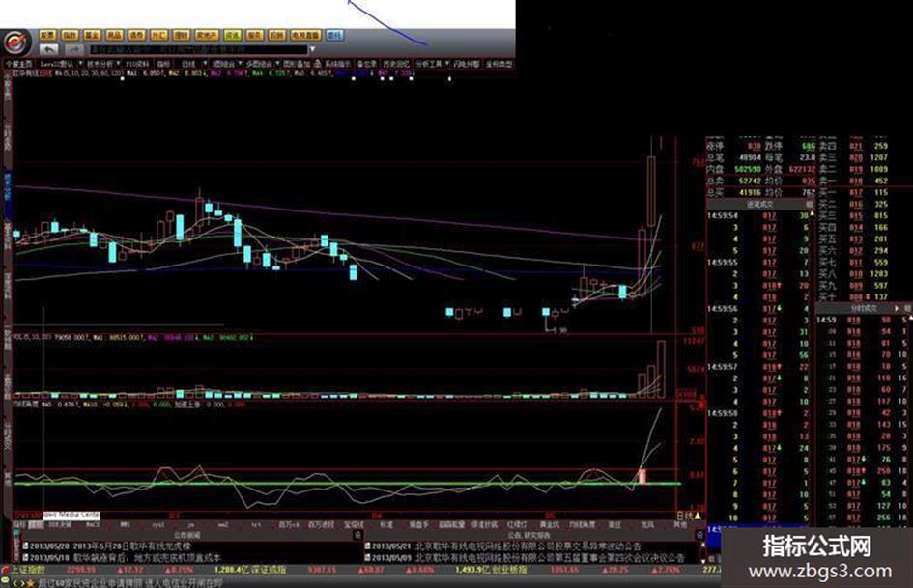Click the 卖一 ask row in order book
The image size is (913, 588).
[854, 182]
